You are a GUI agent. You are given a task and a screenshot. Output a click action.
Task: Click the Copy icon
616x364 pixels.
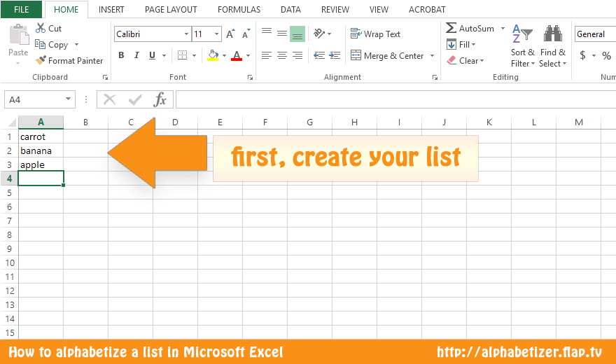tap(40, 44)
